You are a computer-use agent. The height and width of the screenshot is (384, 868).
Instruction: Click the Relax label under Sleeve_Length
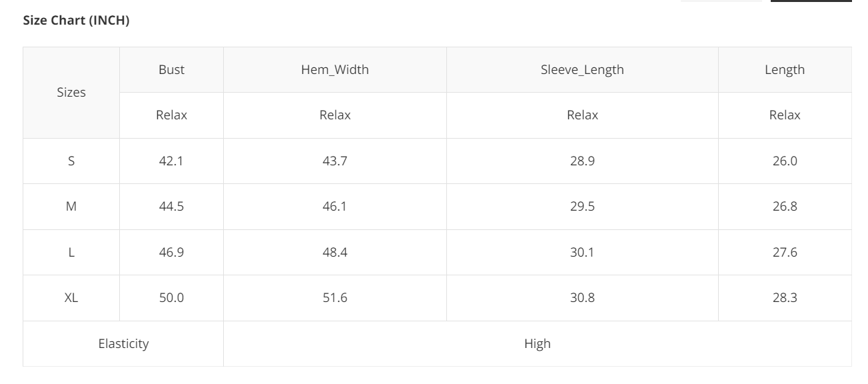pyautogui.click(x=582, y=115)
